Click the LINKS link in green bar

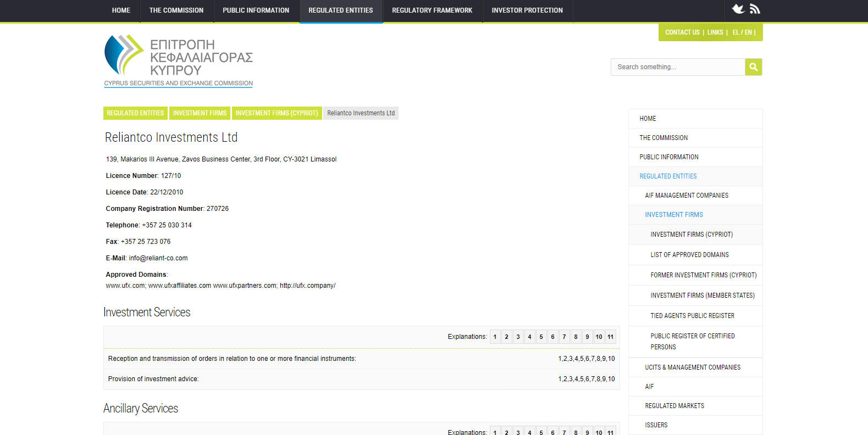point(715,32)
